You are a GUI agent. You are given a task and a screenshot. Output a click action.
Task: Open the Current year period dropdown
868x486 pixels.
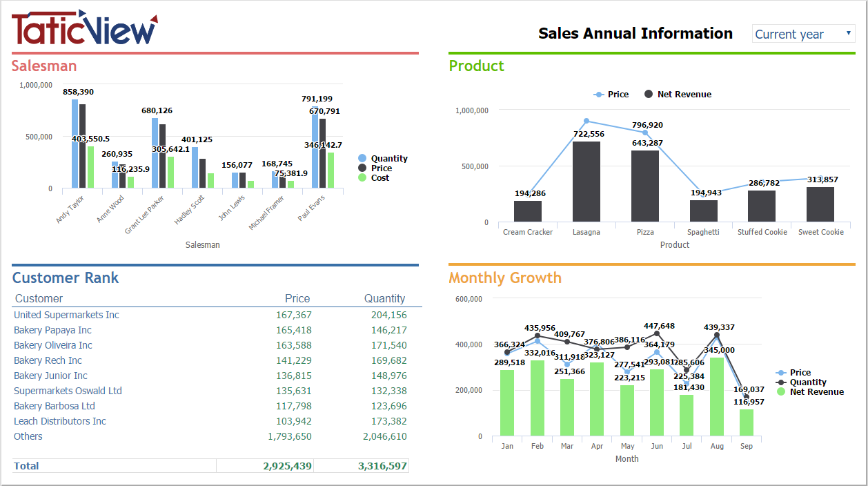tap(802, 33)
